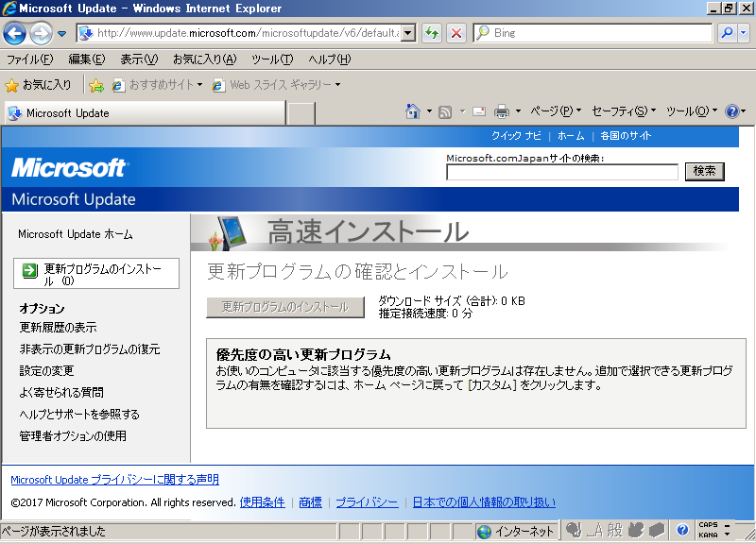Click the Home page house icon
This screenshot has width=756, height=544.
tap(412, 111)
